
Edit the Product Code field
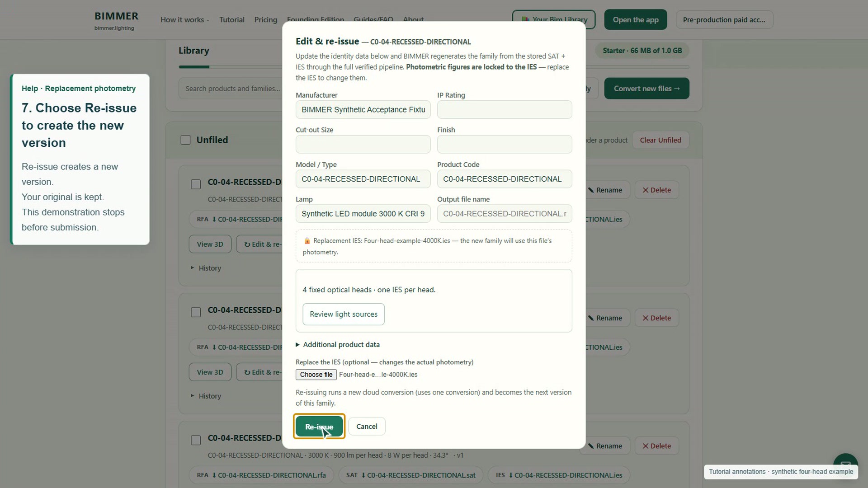(x=505, y=179)
